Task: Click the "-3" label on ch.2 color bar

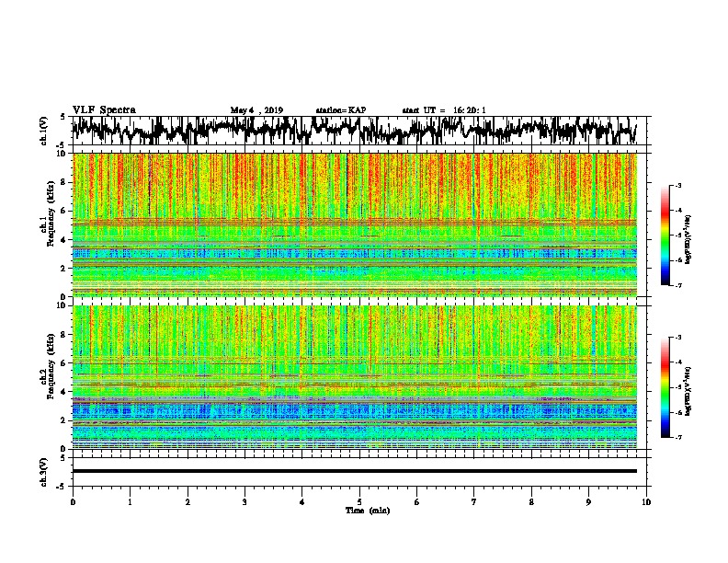Action: click(x=677, y=338)
